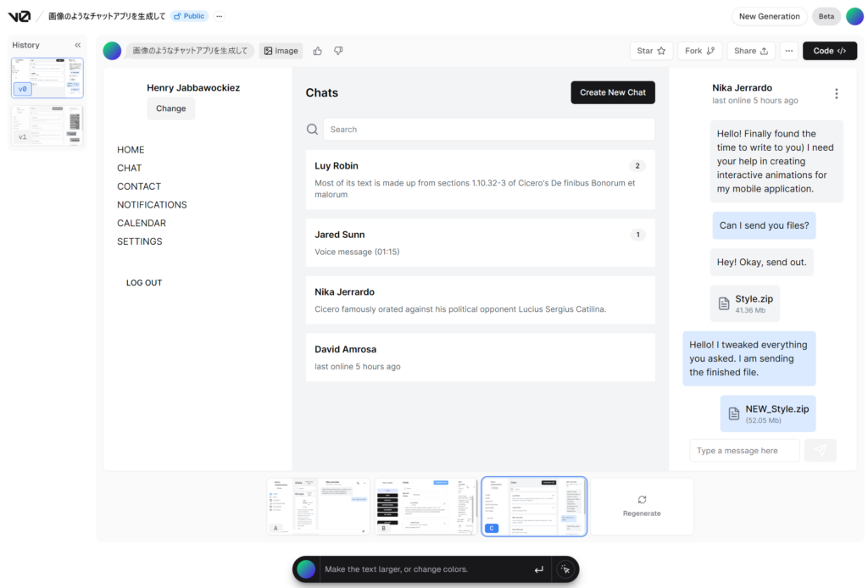Image resolution: width=868 pixels, height=588 pixels.
Task: Select the v1 history thumbnail
Action: click(x=47, y=125)
